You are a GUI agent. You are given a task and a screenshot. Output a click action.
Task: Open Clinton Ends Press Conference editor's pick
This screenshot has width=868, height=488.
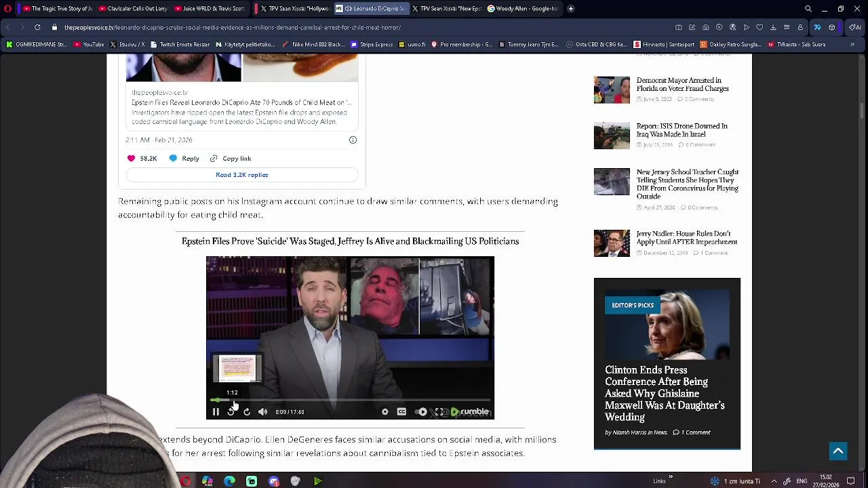(665, 394)
